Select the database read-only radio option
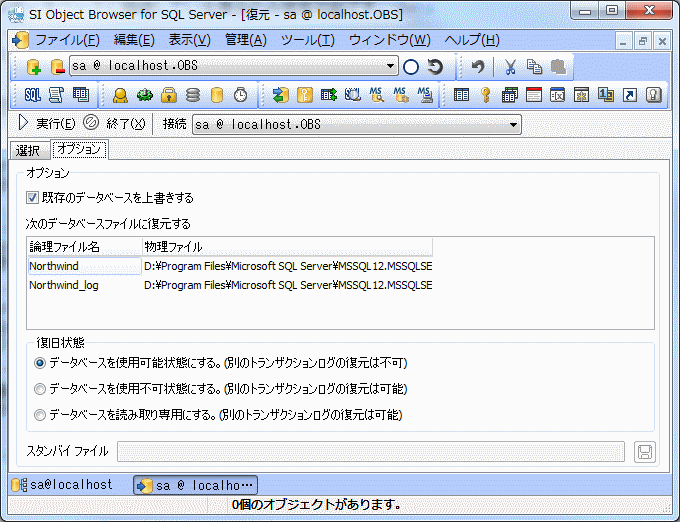Viewport: 680px width, 522px height. coord(40,415)
